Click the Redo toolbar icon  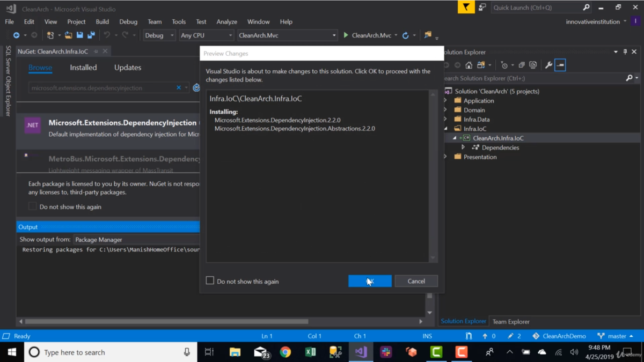(125, 35)
